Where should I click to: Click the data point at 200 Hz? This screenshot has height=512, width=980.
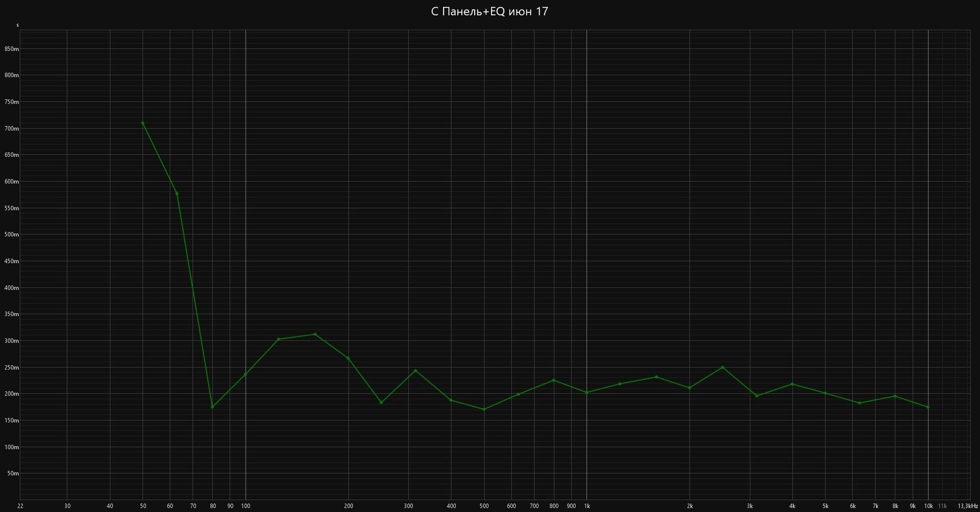pos(349,359)
